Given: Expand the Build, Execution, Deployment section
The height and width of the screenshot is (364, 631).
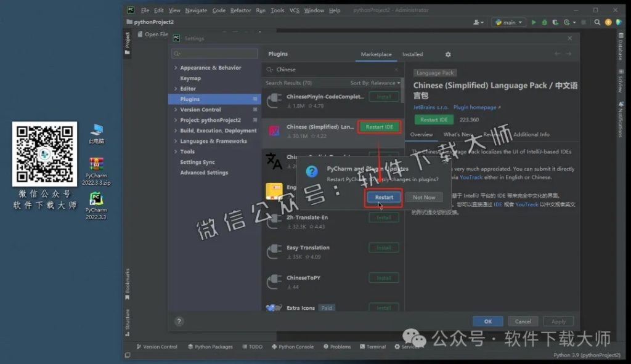Looking at the screenshot, I should [x=175, y=130].
